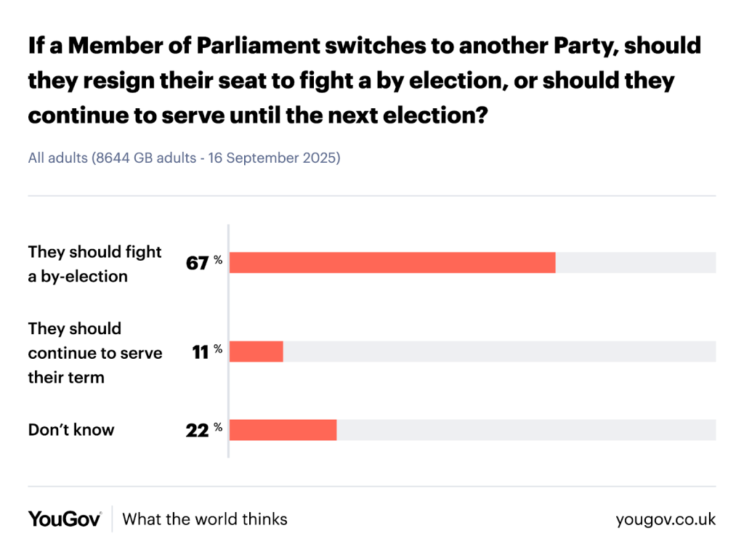Click the 'What the world thinks' tagline

click(x=205, y=519)
